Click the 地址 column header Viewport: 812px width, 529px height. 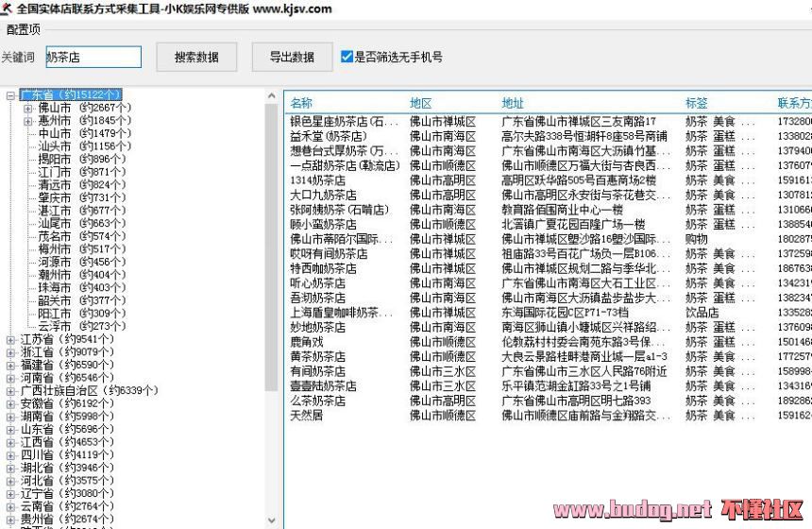[513, 103]
